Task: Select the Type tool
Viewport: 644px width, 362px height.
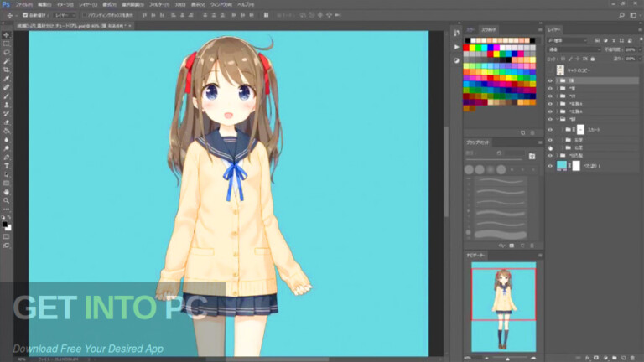Action: [6, 166]
